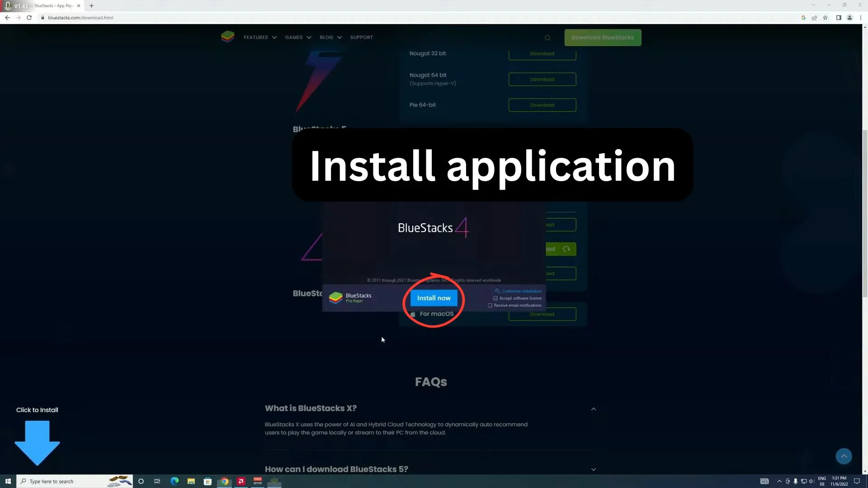Image resolution: width=868 pixels, height=488 pixels.
Task: Open Microsoft Store from the taskbar
Action: pos(208,481)
